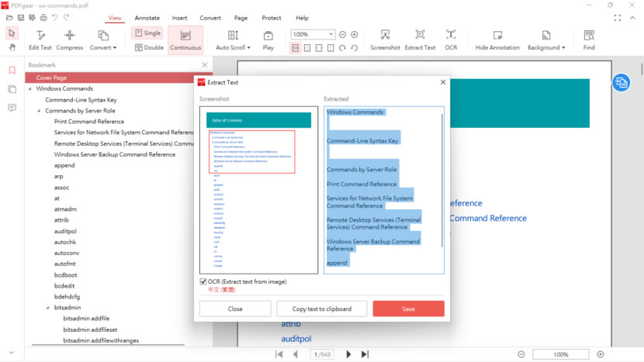The image size is (644, 362).
Task: Click the status bar 100% zoom field
Action: click(561, 354)
